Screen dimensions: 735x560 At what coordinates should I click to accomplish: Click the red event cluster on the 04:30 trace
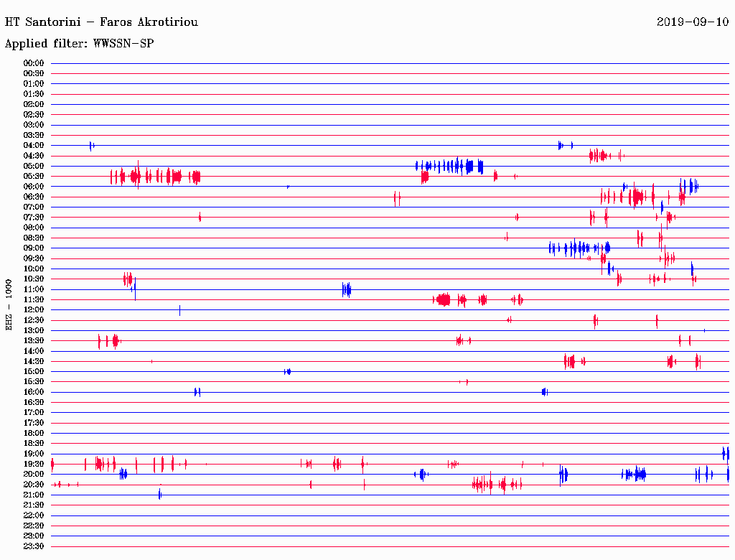click(607, 155)
